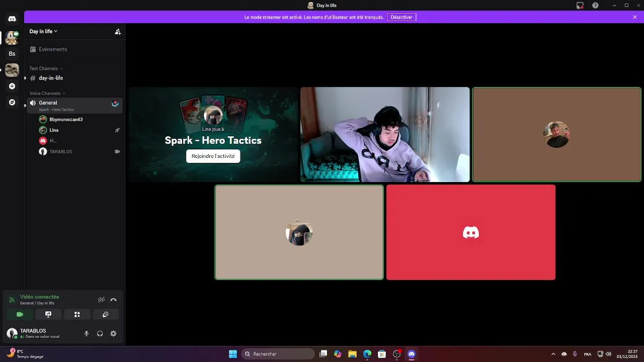
Task: Click the system tray microphone icon
Action: [575, 354]
